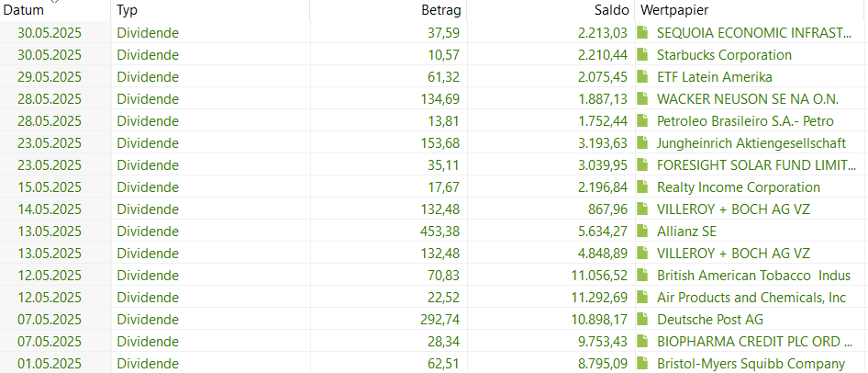Select the document icon beside WACKER NEUSON SE
This screenshot has width=868, height=373.
[643, 99]
